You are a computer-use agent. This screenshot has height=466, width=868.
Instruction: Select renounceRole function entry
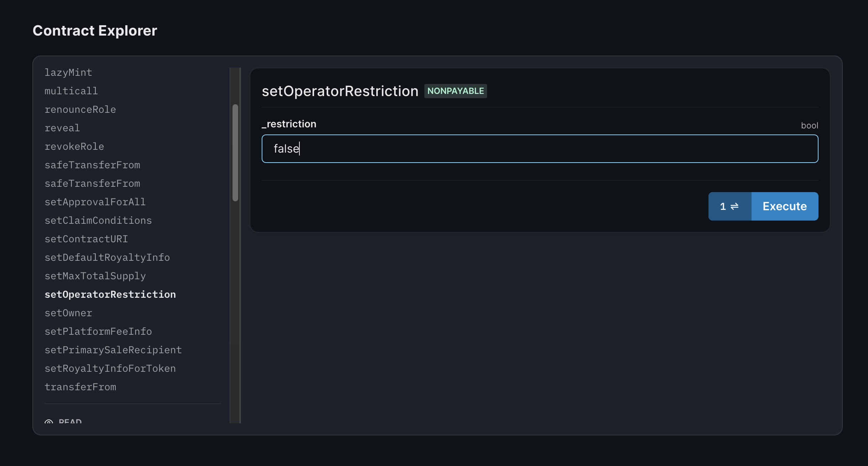click(80, 109)
